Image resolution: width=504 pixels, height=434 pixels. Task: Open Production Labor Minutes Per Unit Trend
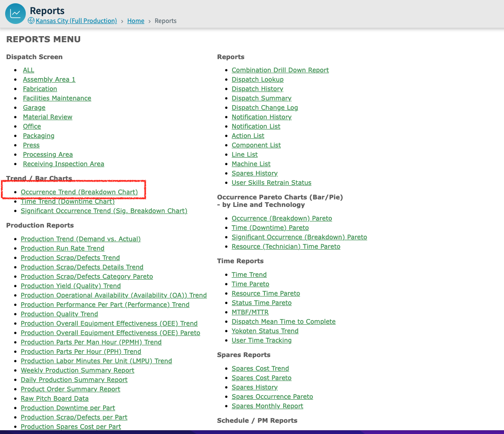tap(97, 361)
